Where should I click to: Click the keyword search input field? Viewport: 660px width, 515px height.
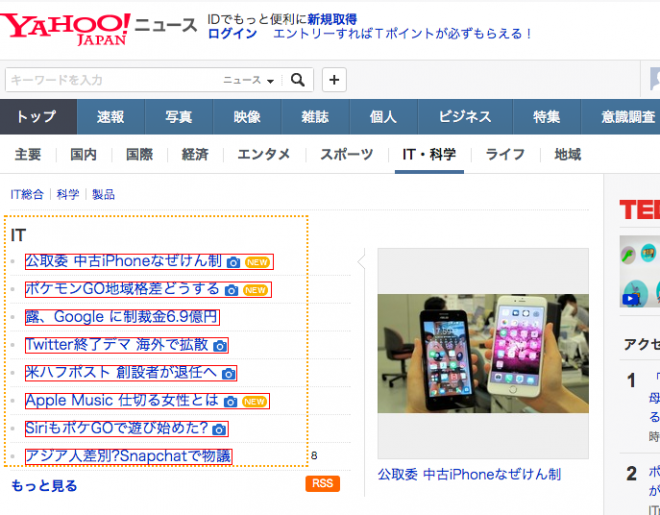pos(110,80)
